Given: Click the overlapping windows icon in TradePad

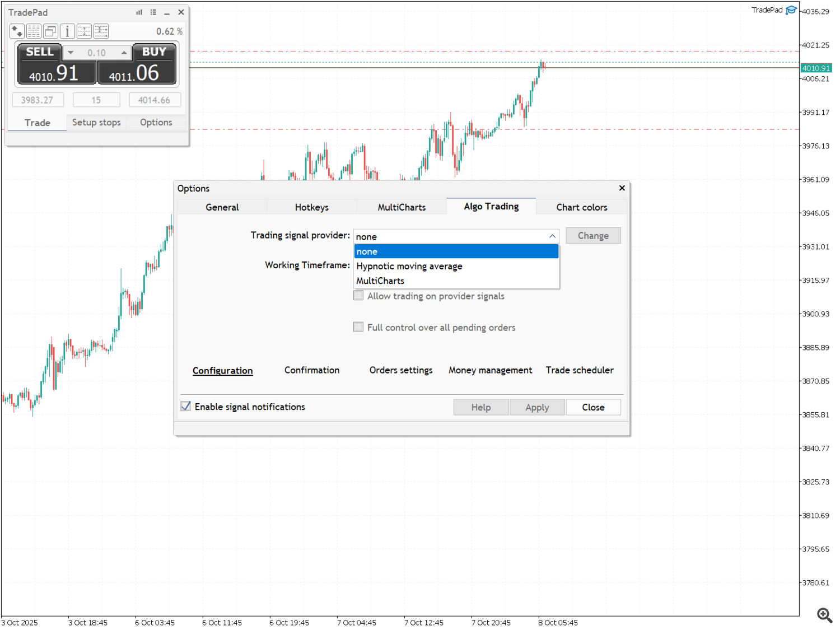Looking at the screenshot, I should pyautogui.click(x=50, y=31).
